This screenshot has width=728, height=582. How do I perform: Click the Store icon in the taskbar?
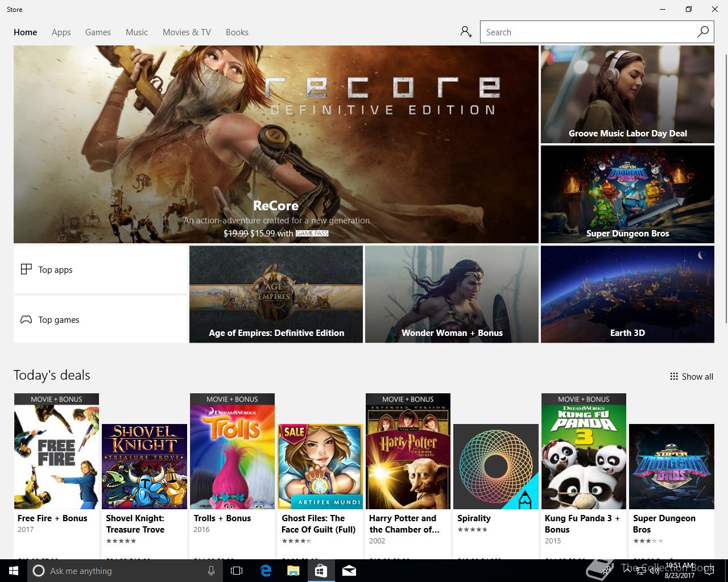pyautogui.click(x=321, y=571)
